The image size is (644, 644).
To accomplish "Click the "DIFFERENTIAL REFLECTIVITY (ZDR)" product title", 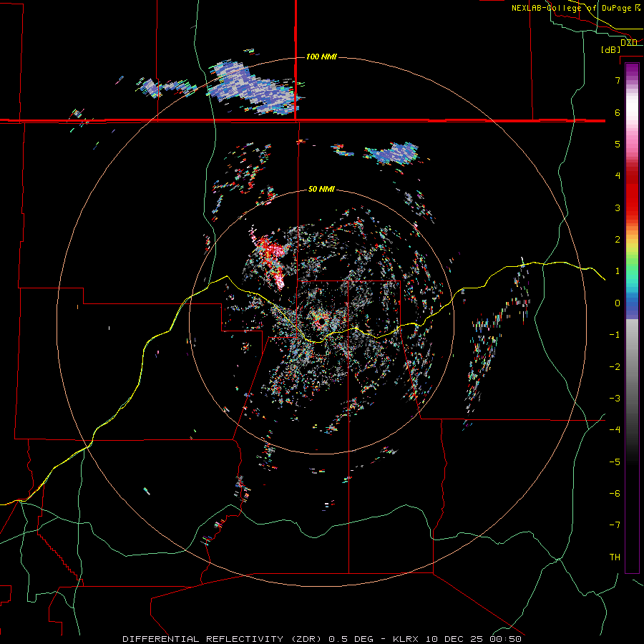I will point(223,639).
